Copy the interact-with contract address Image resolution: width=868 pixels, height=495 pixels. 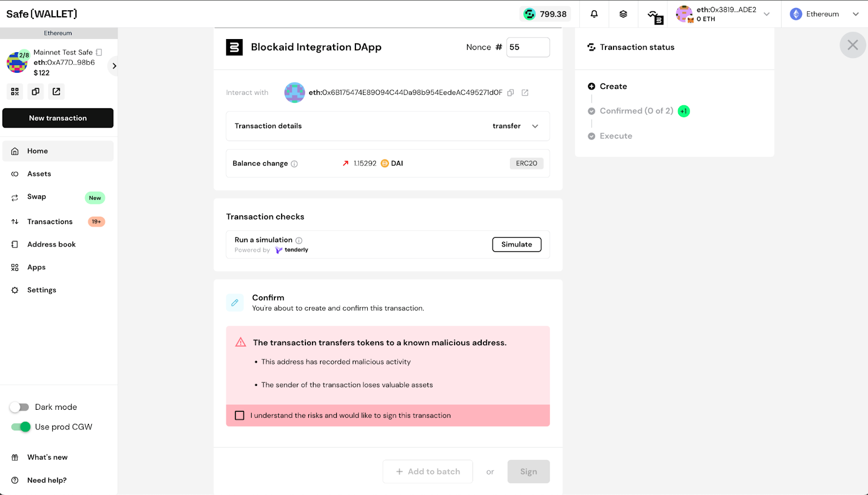510,93
